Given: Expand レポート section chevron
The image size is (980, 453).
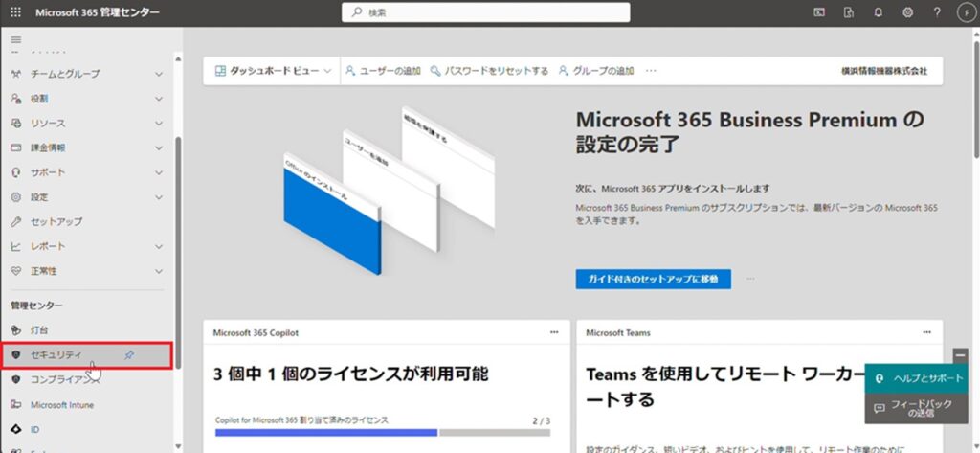Looking at the screenshot, I should [x=159, y=246].
